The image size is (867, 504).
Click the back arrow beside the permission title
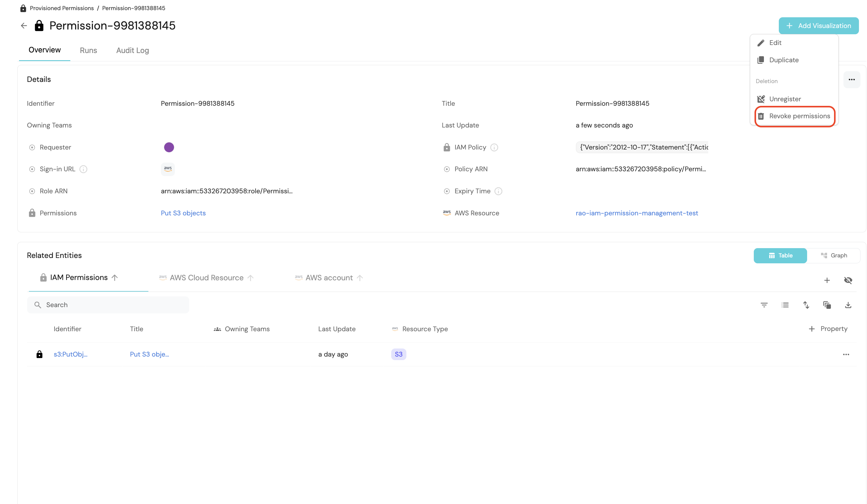tap(24, 26)
